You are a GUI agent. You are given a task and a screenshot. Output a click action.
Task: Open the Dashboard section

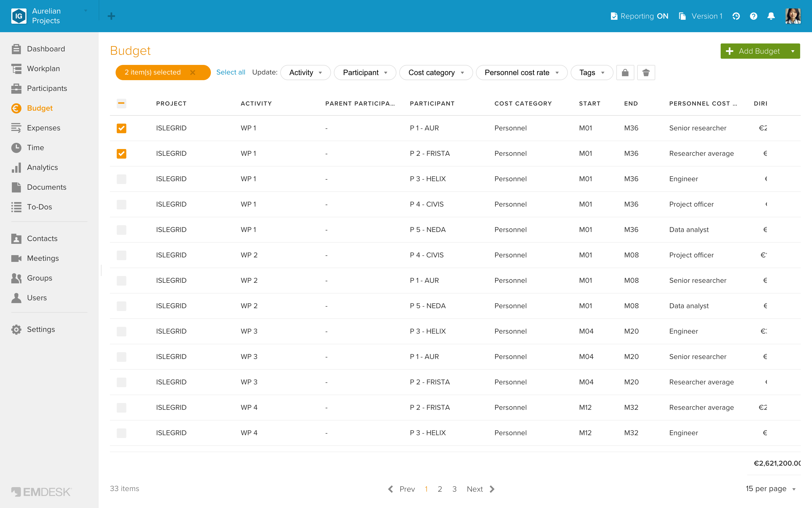46,49
